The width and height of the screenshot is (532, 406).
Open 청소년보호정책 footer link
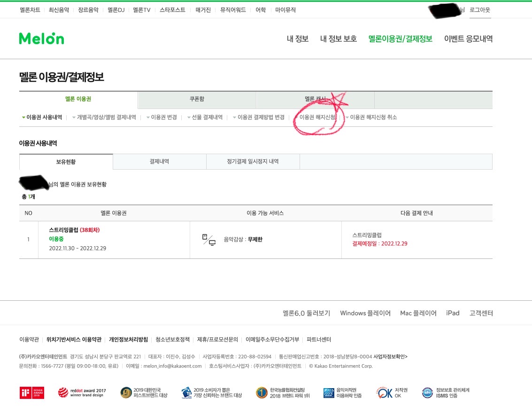click(173, 339)
